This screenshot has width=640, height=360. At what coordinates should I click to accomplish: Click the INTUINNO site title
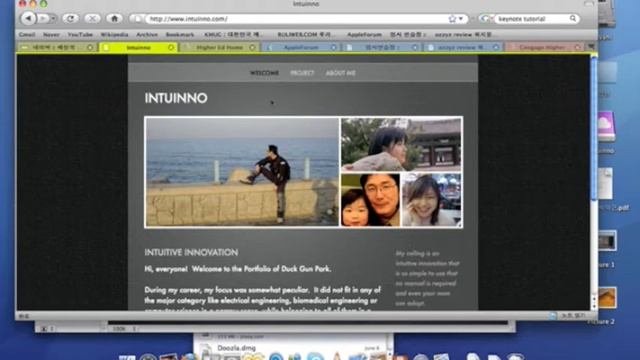[x=176, y=98]
